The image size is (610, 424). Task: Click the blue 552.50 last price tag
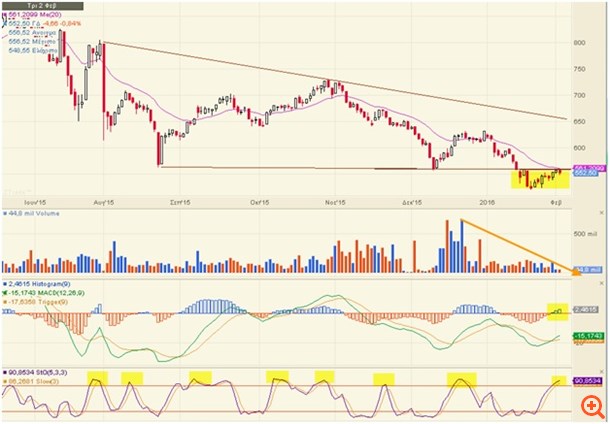[x=587, y=174]
